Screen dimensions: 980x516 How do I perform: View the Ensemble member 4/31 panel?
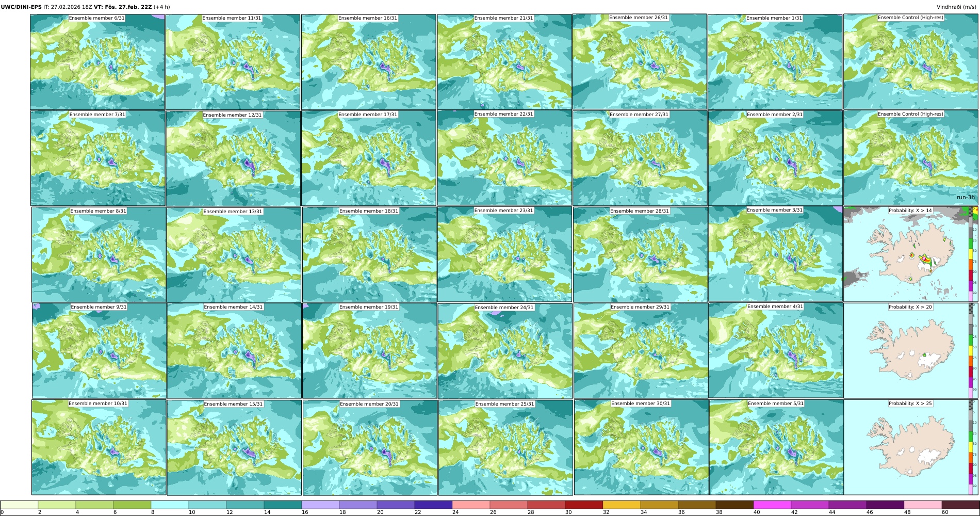pos(776,350)
